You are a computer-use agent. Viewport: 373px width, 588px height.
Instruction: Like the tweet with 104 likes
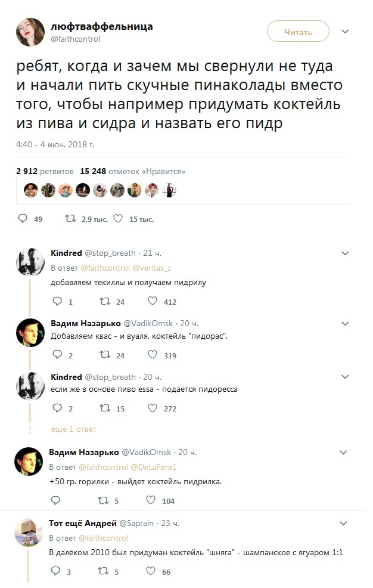[151, 500]
